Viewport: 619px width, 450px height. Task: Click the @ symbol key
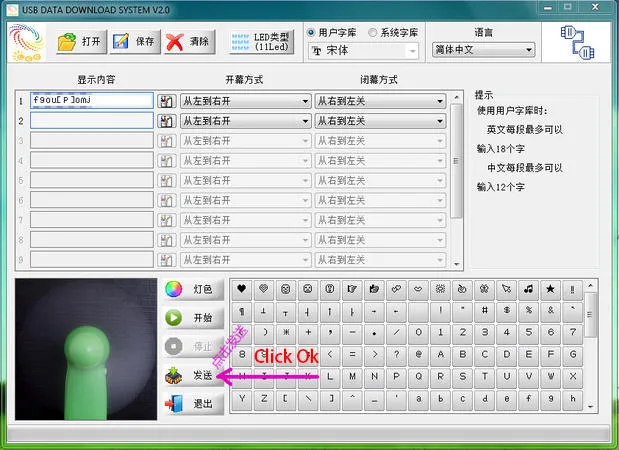418,354
